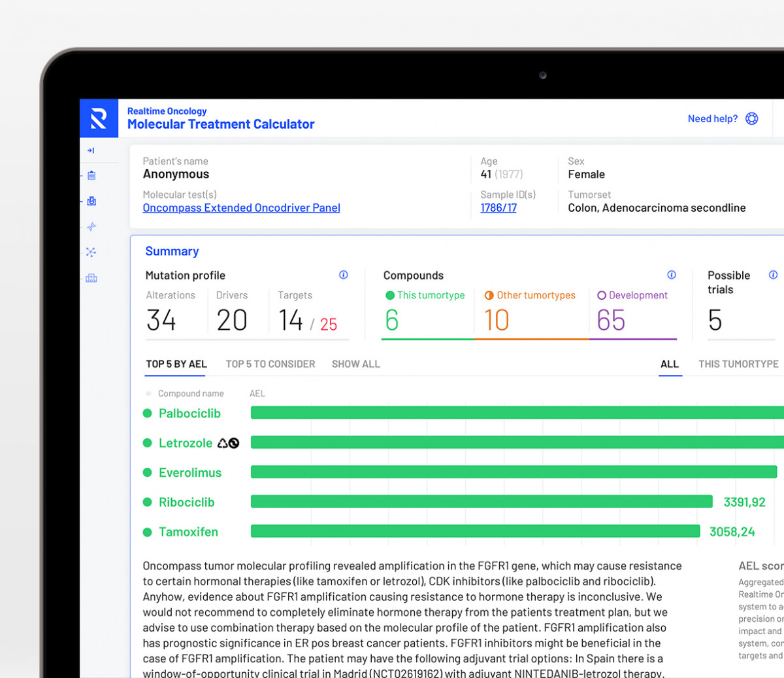Open Oncompass Extended Oncodriver Panel link

241,208
